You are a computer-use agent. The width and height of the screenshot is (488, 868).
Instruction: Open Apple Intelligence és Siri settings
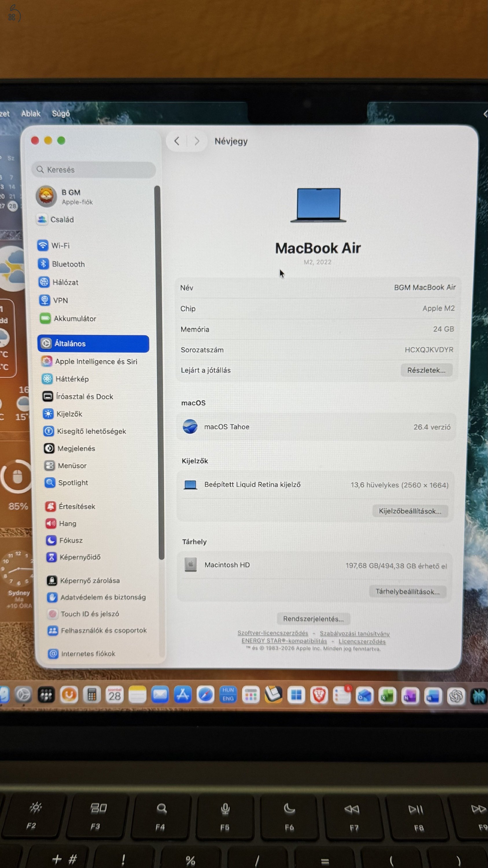pos(96,362)
